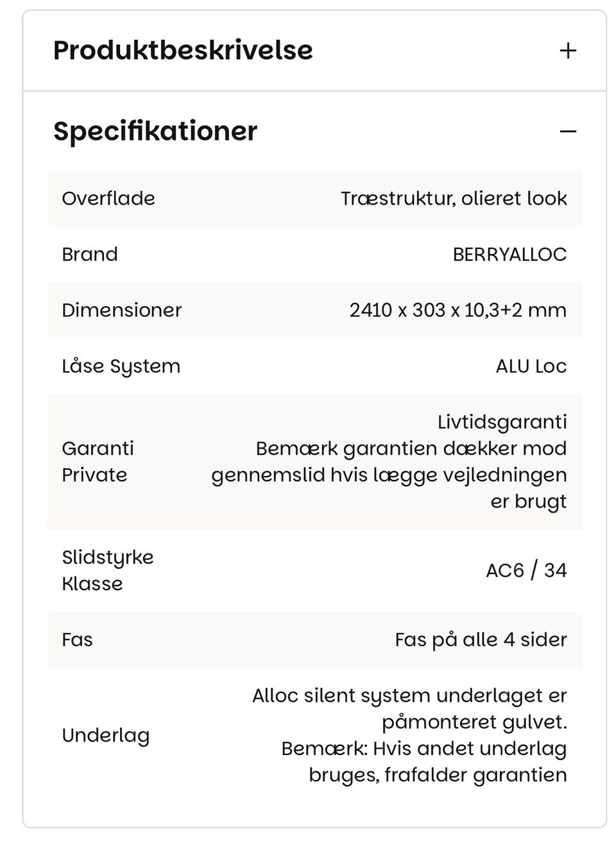Select the Overflade row label
The width and height of the screenshot is (616, 857).
108,198
